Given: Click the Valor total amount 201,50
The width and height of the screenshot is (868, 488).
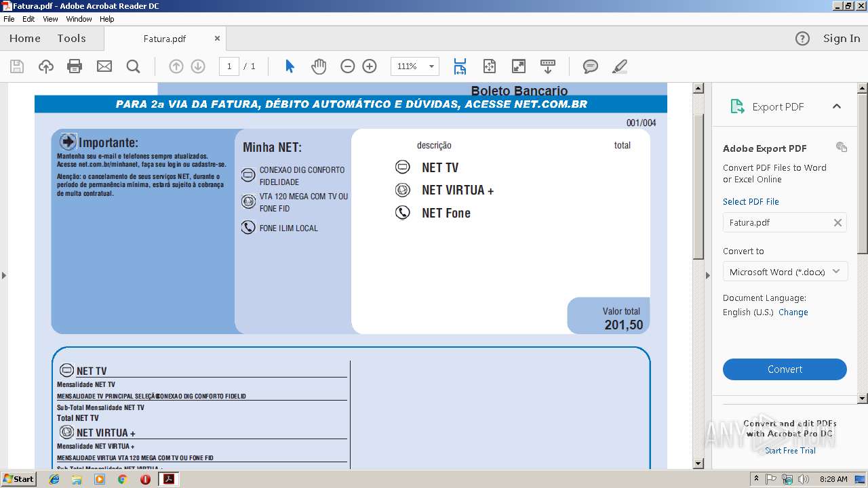Looking at the screenshot, I should (x=624, y=325).
